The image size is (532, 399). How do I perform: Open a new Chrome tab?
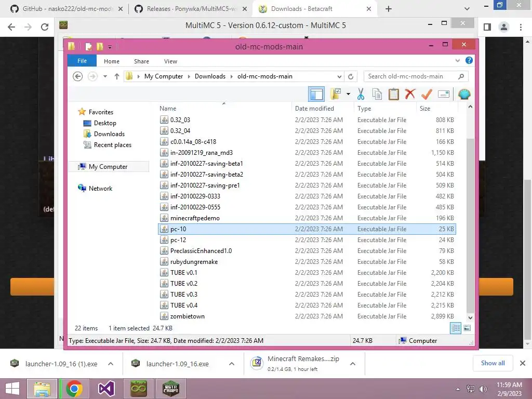(389, 9)
